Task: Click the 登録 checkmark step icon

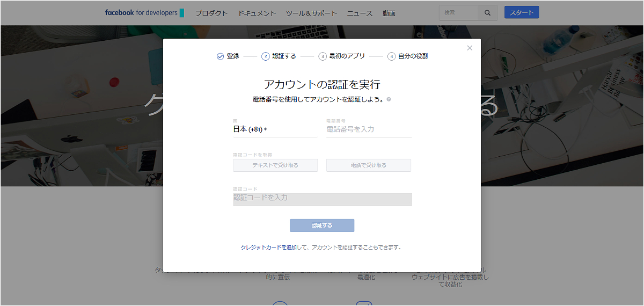Action: pyautogui.click(x=220, y=56)
